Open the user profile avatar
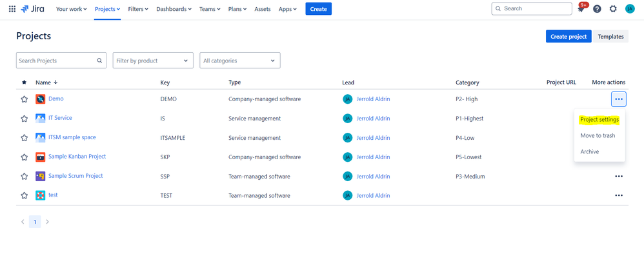644x272 pixels. pyautogui.click(x=630, y=9)
